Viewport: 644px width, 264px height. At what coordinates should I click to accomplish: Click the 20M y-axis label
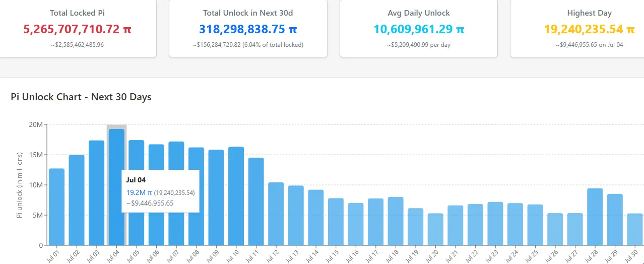pos(36,124)
